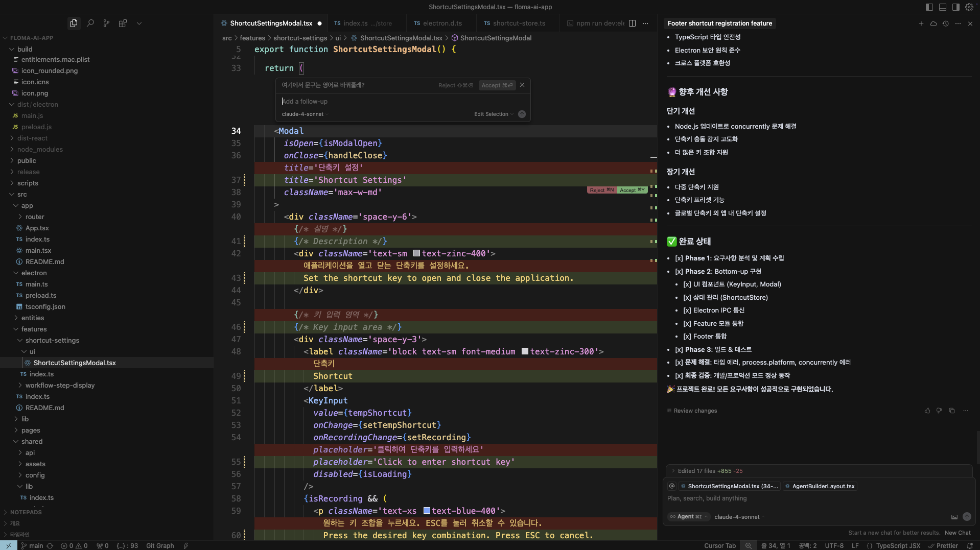This screenshot has width=980, height=550.
Task: Open the Source Control view icon
Action: (106, 23)
